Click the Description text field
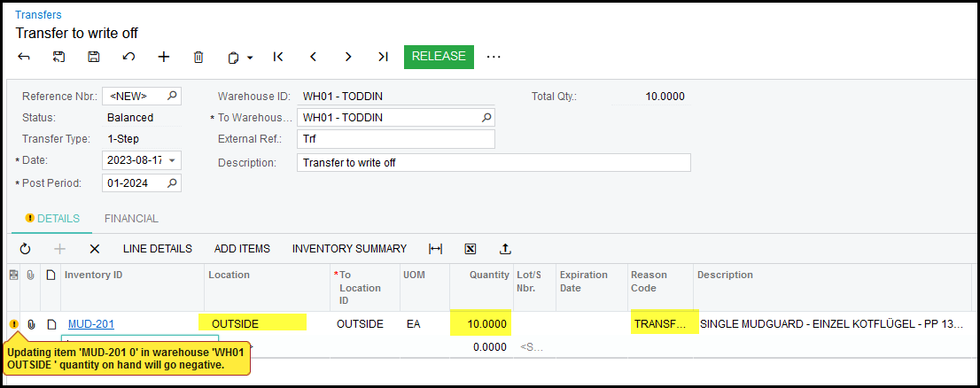 point(493,163)
